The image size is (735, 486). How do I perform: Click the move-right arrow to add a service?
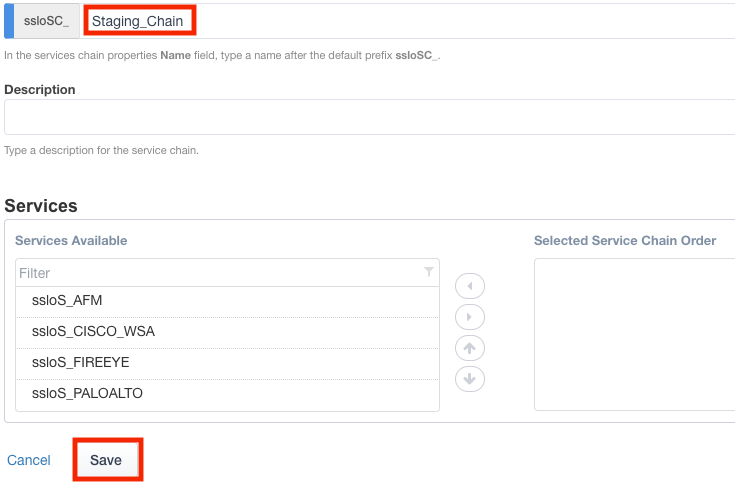[470, 318]
